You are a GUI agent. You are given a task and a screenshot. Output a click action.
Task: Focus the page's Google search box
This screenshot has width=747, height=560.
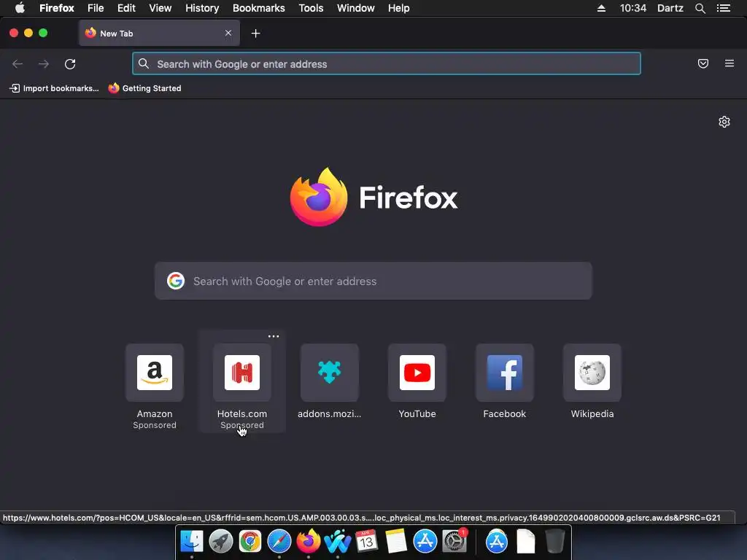pyautogui.click(x=373, y=281)
